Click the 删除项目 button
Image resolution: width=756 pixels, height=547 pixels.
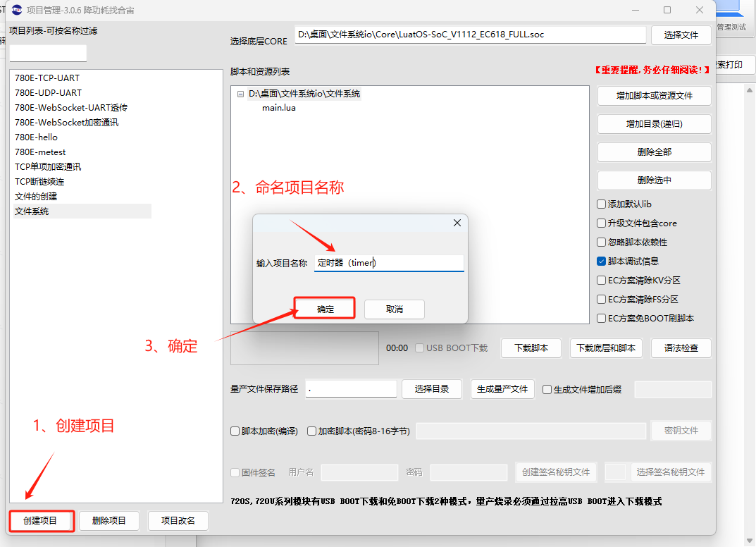click(109, 520)
